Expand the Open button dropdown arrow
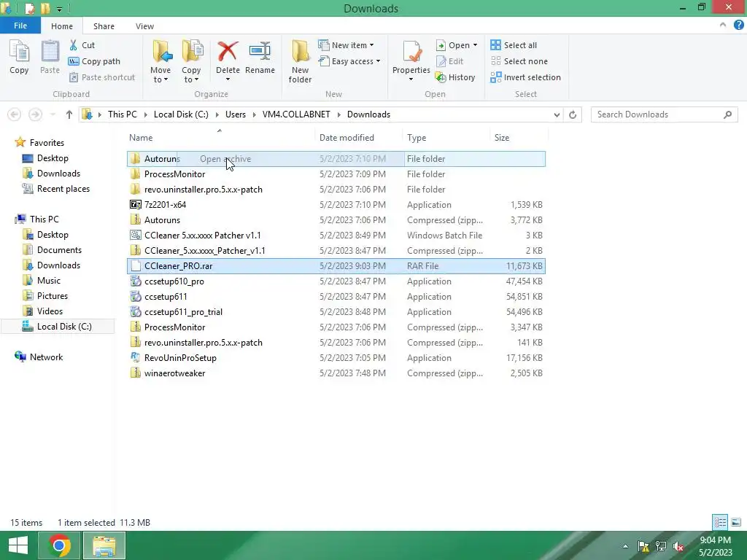Screen dimensions: 747x560 point(475,45)
